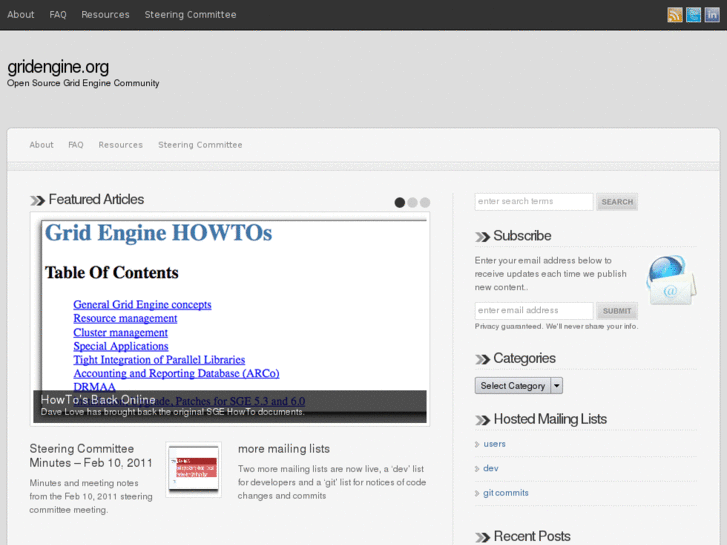
Task: Click the arrow icon beside Recent Posts
Action: (x=482, y=537)
